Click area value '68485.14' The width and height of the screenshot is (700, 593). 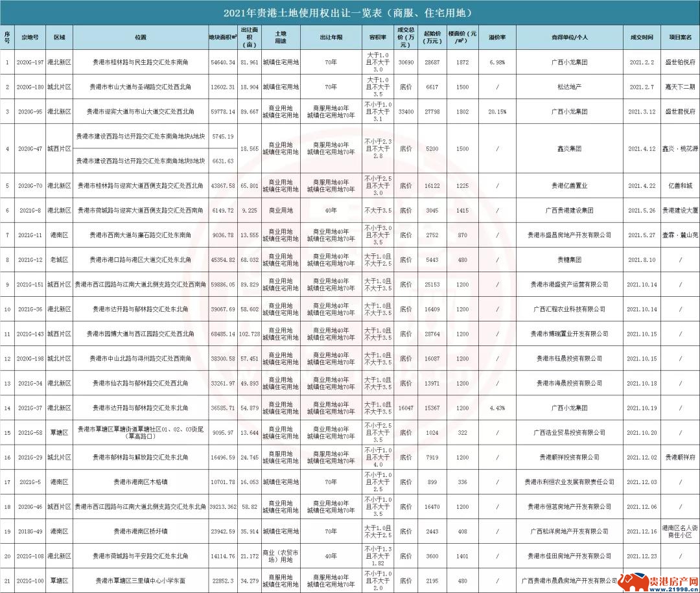[x=223, y=334]
